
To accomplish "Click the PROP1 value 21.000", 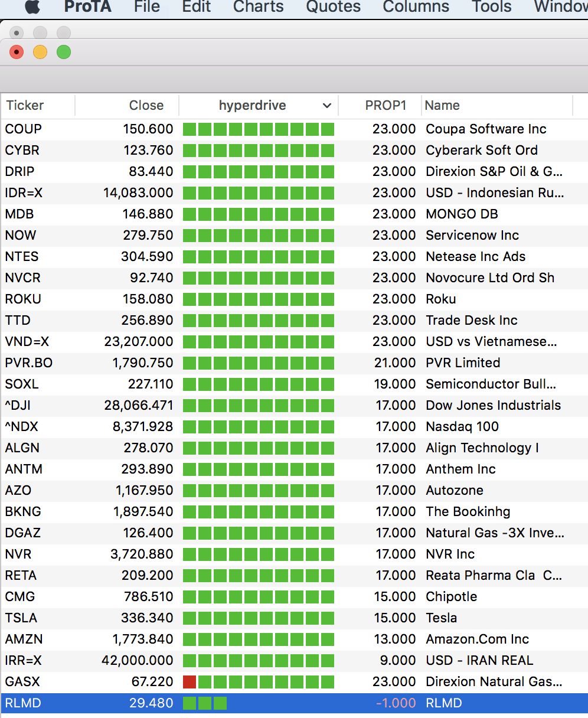I will click(394, 363).
